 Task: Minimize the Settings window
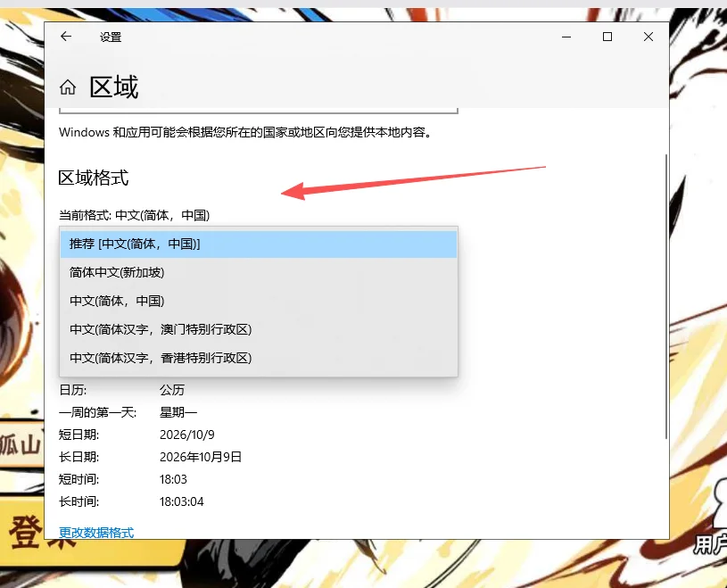click(566, 37)
